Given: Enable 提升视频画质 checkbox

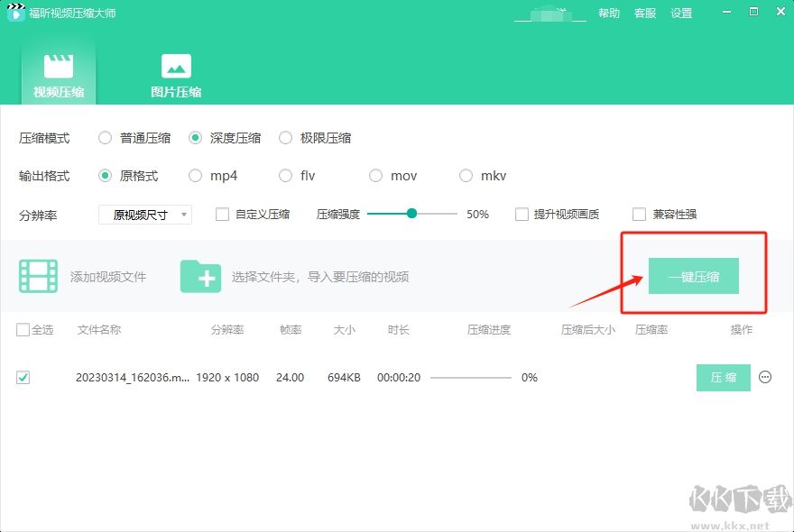Looking at the screenshot, I should pyautogui.click(x=522, y=215).
